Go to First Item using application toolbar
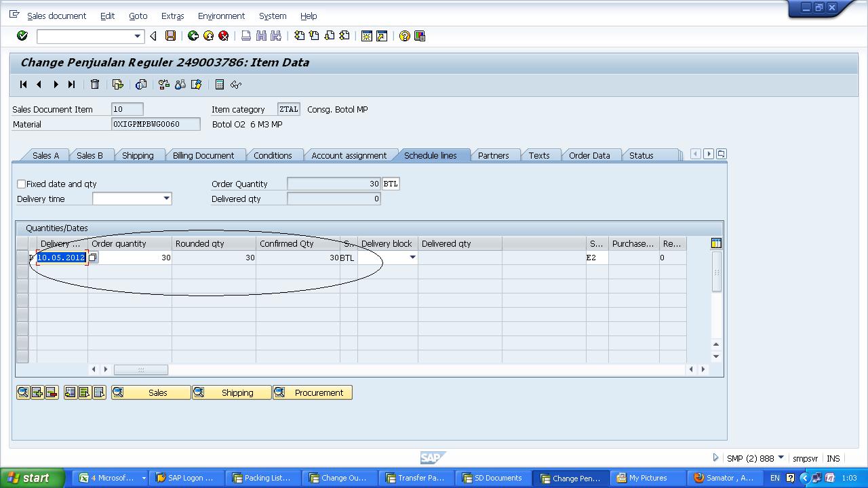Viewport: 868px width, 488px height. 24,85
